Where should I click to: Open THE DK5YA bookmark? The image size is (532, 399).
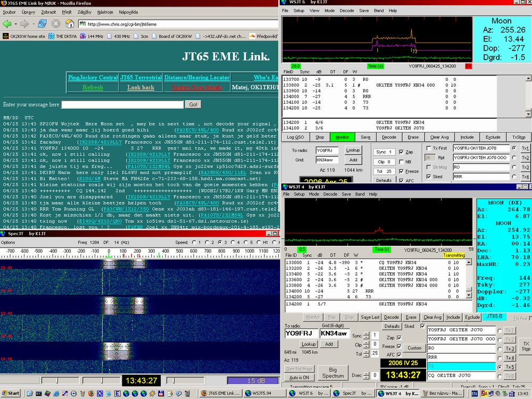click(62, 36)
